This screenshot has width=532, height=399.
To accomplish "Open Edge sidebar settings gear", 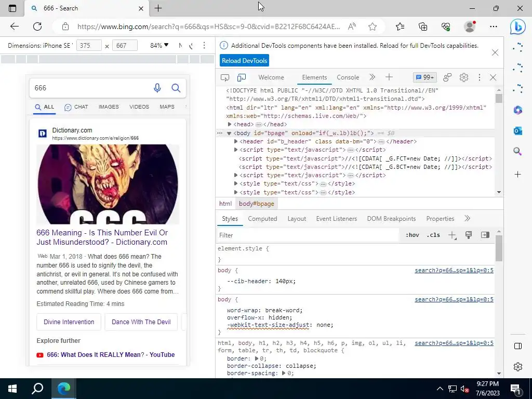I will coord(518,367).
